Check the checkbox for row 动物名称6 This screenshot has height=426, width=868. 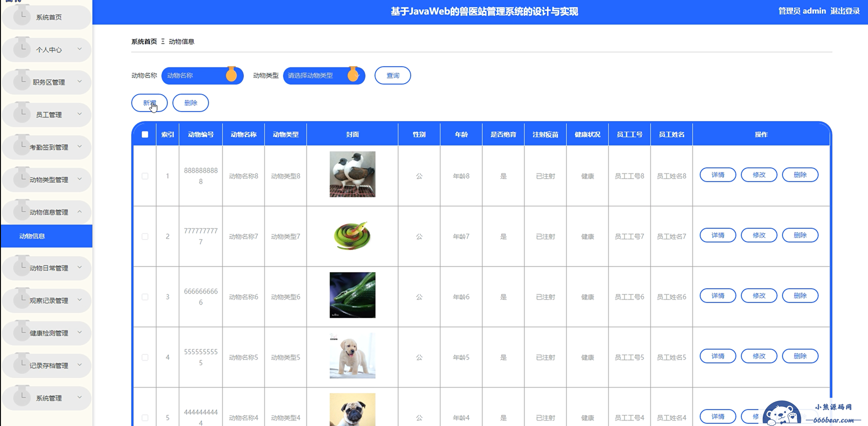coord(145,297)
